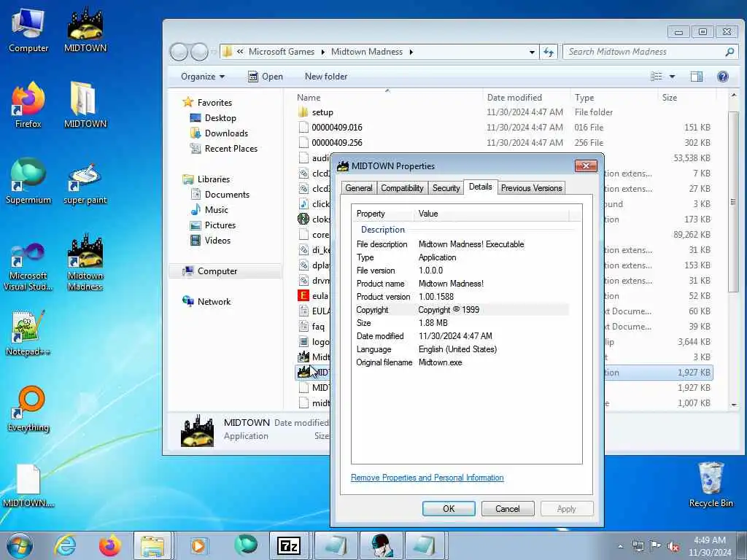
Task: Open the Windows Start orb
Action: point(20,545)
